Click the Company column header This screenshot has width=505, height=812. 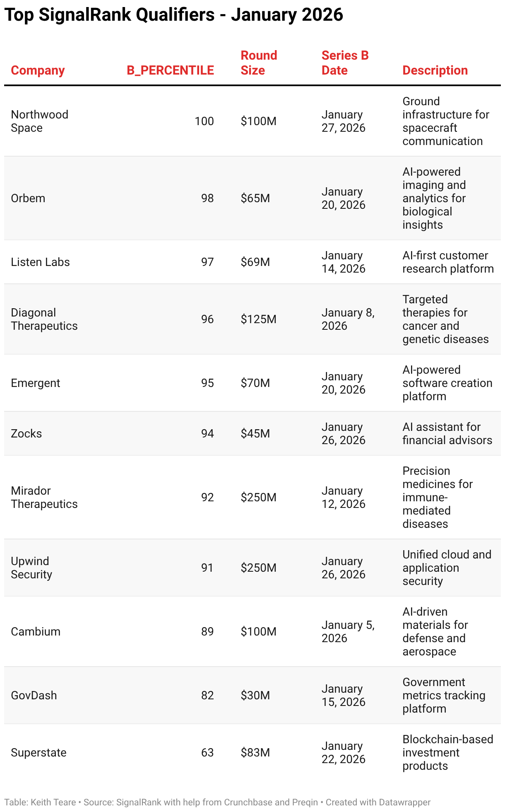pyautogui.click(x=38, y=70)
